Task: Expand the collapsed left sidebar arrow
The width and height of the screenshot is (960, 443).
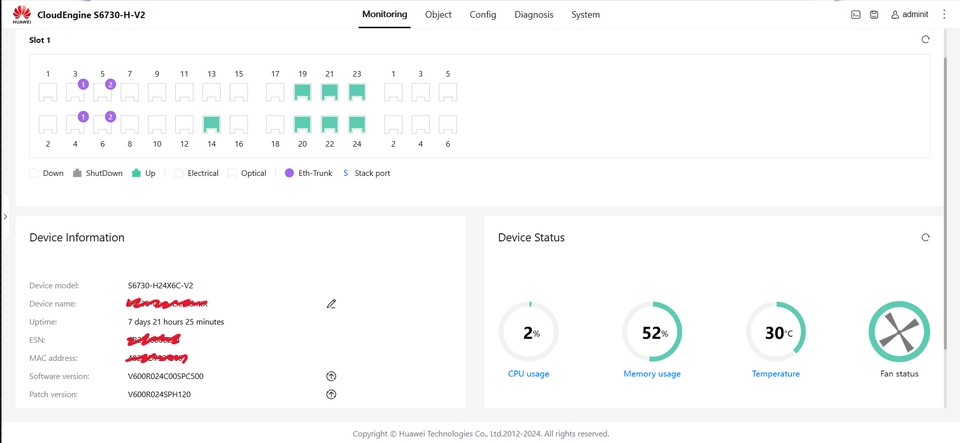Action: [x=6, y=217]
